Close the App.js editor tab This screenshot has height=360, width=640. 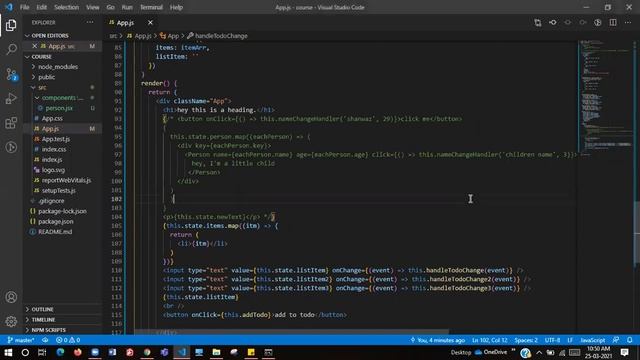pyautogui.click(x=150, y=22)
